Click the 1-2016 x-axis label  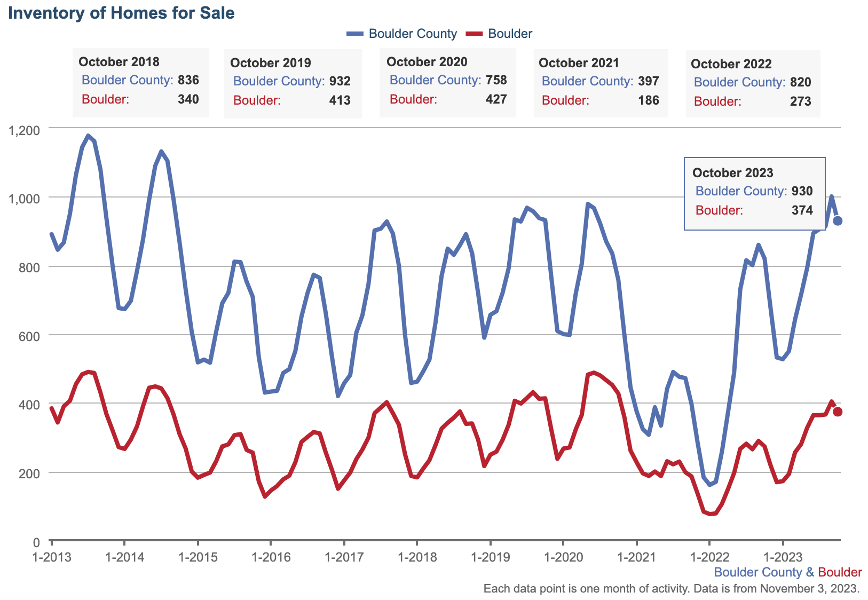point(271,557)
